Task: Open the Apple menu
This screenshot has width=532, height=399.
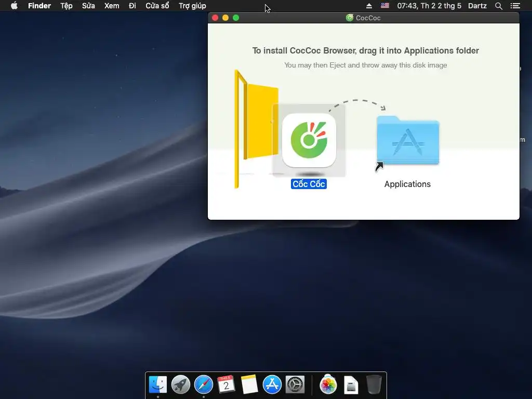Action: point(14,6)
